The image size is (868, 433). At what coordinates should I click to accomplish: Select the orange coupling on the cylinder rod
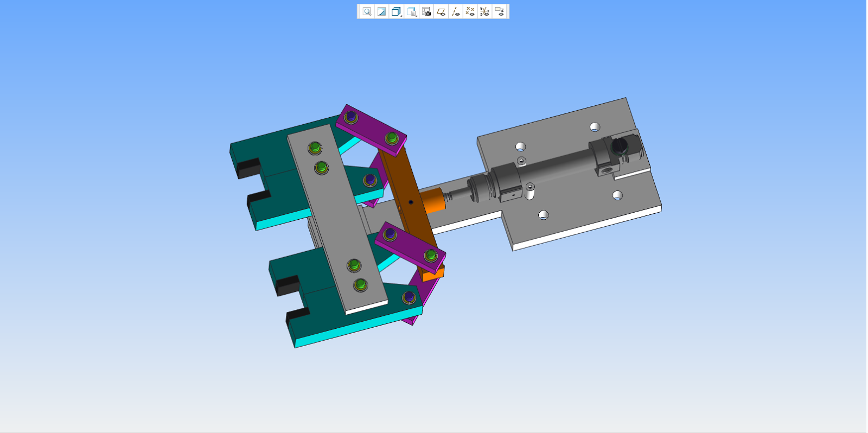pyautogui.click(x=433, y=201)
